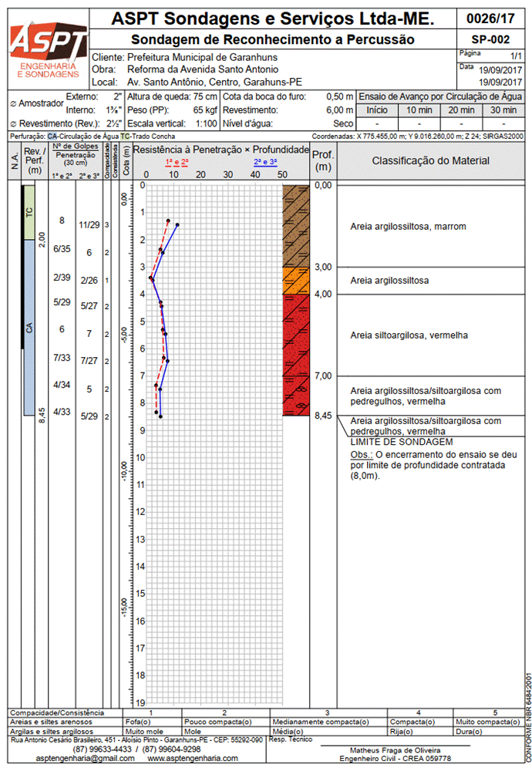This screenshot has height=768, width=532.
Task: Select the blow count 6/35
Action: click(62, 249)
